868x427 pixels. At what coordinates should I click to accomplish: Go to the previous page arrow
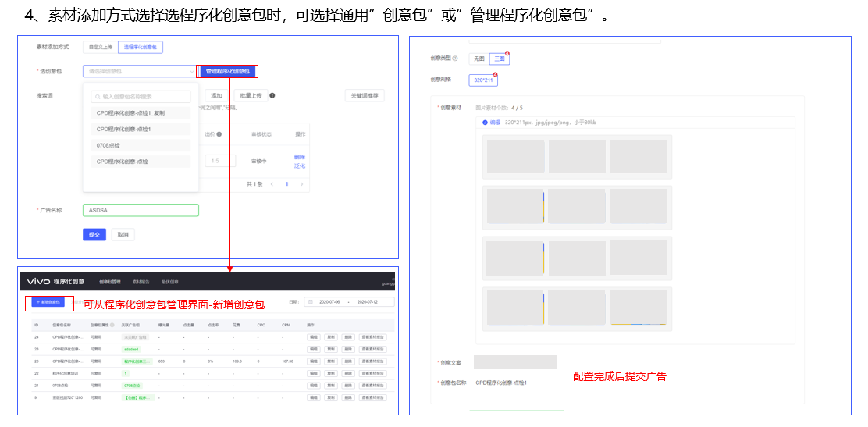(x=271, y=184)
